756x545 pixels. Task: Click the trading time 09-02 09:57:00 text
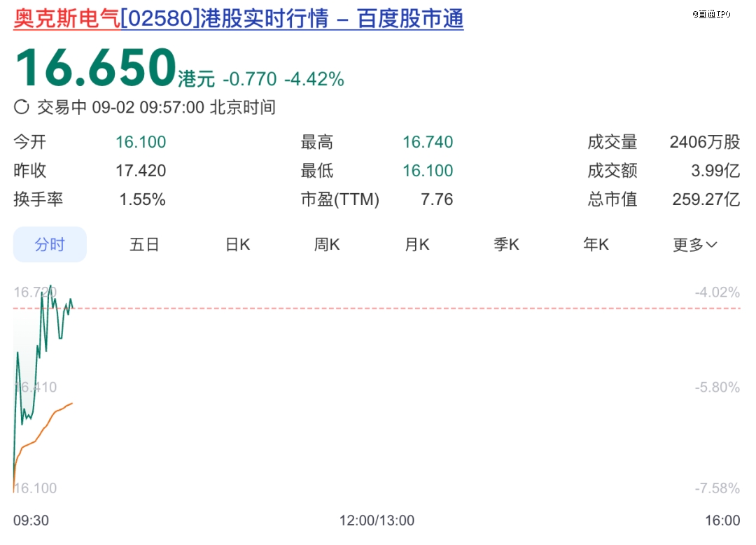click(x=148, y=107)
